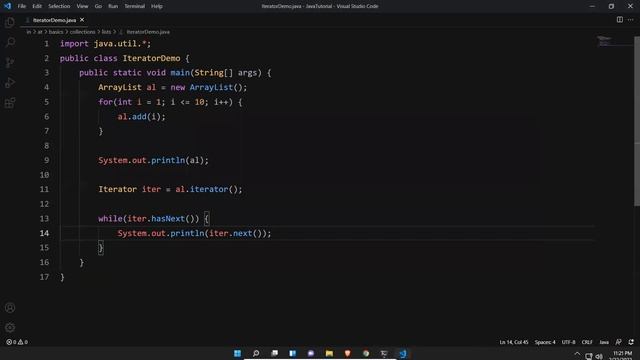Show hidden system tray icons
The width and height of the screenshot is (640, 360).
577,354
